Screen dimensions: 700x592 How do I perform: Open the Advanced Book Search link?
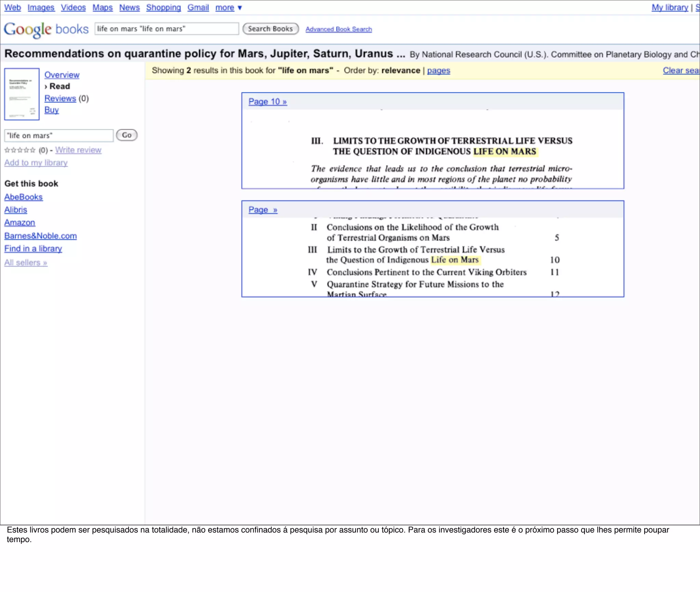[338, 29]
